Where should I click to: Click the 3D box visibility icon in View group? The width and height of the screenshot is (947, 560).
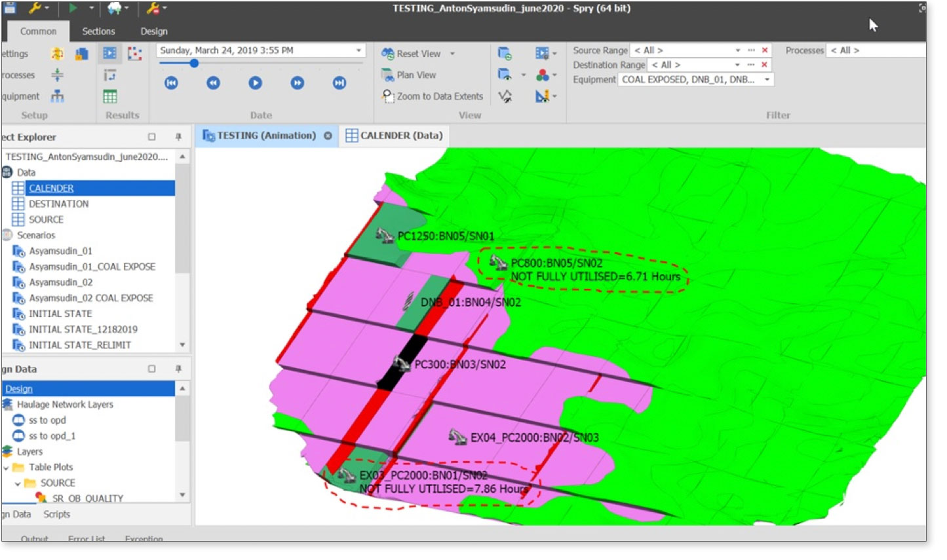(505, 75)
